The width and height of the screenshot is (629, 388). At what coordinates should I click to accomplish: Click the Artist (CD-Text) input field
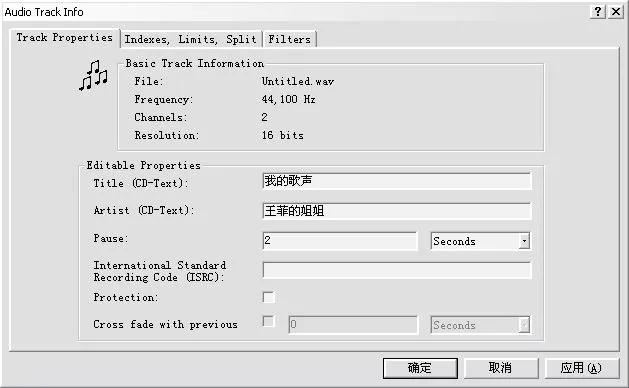(397, 211)
